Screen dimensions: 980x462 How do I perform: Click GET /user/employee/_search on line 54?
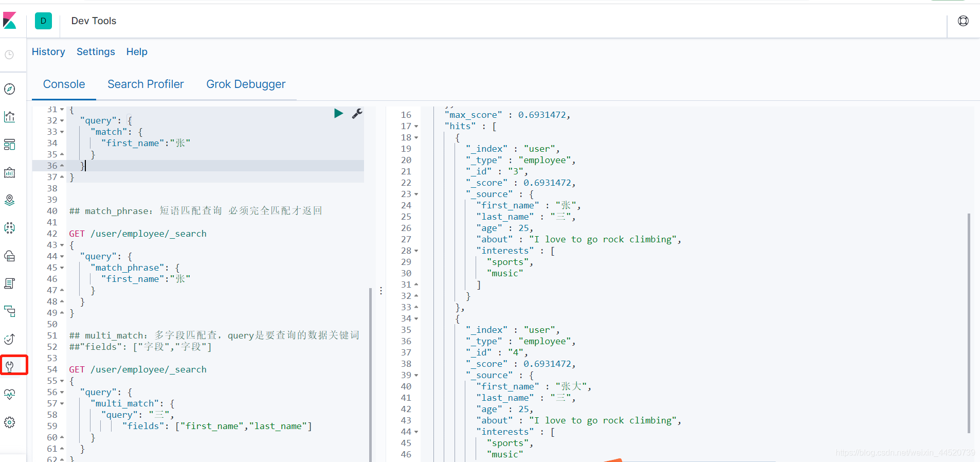click(138, 369)
